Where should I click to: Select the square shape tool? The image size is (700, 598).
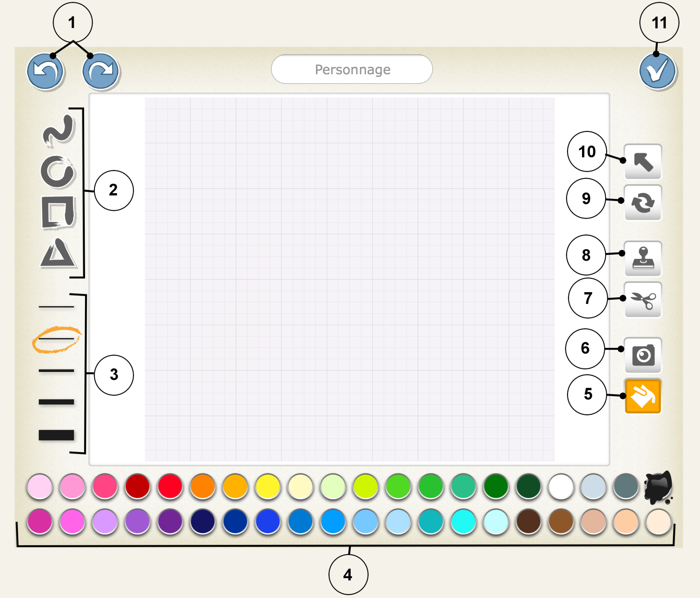[x=58, y=212]
